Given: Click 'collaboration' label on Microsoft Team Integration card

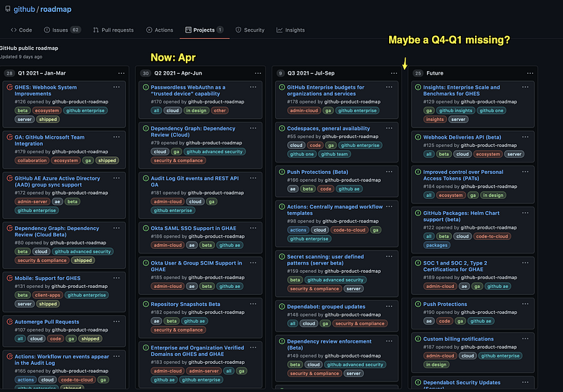Looking at the screenshot, I should tap(32, 161).
